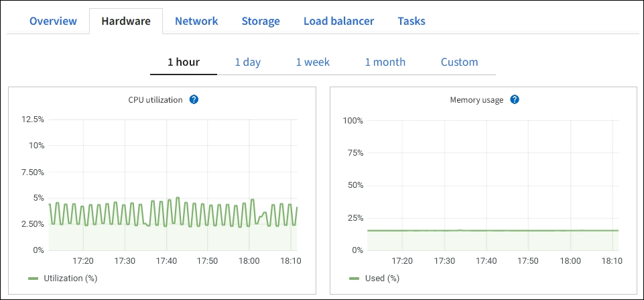Image resolution: width=644 pixels, height=300 pixels.
Task: Click the green Utilization legend swatch
Action: click(x=34, y=277)
